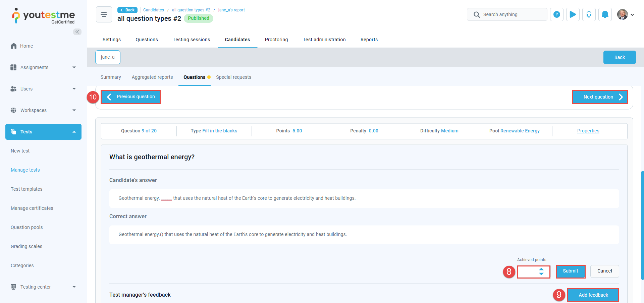Open Manage certificates in sidebar

click(x=32, y=208)
